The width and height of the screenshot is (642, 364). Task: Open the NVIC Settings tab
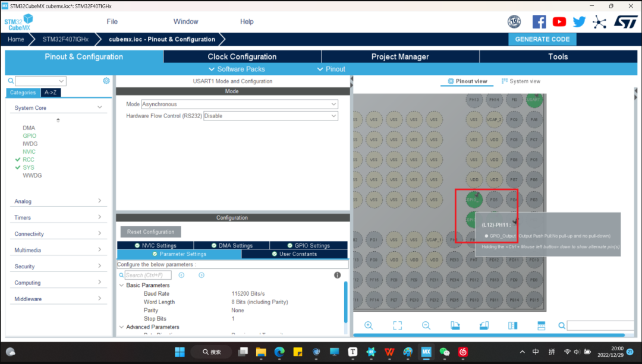click(x=155, y=245)
